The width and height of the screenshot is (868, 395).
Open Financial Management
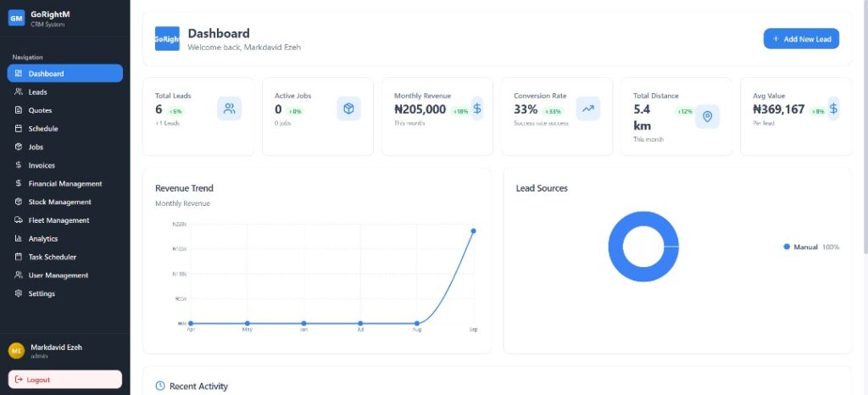64,184
